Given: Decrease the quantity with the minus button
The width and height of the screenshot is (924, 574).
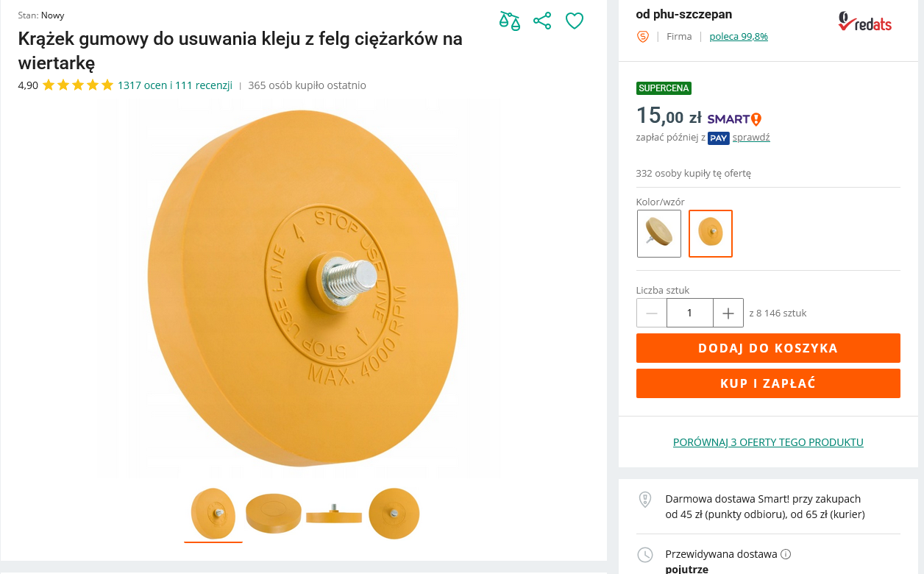Looking at the screenshot, I should pos(652,313).
